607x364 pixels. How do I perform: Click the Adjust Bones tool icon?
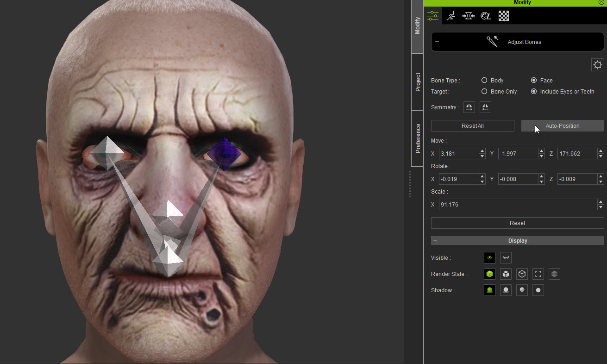492,42
